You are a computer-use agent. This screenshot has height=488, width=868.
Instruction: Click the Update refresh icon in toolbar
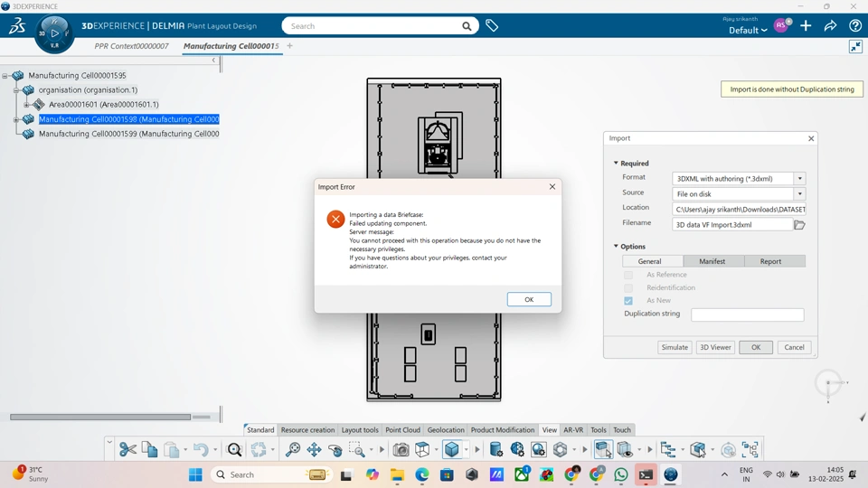pos(259,449)
